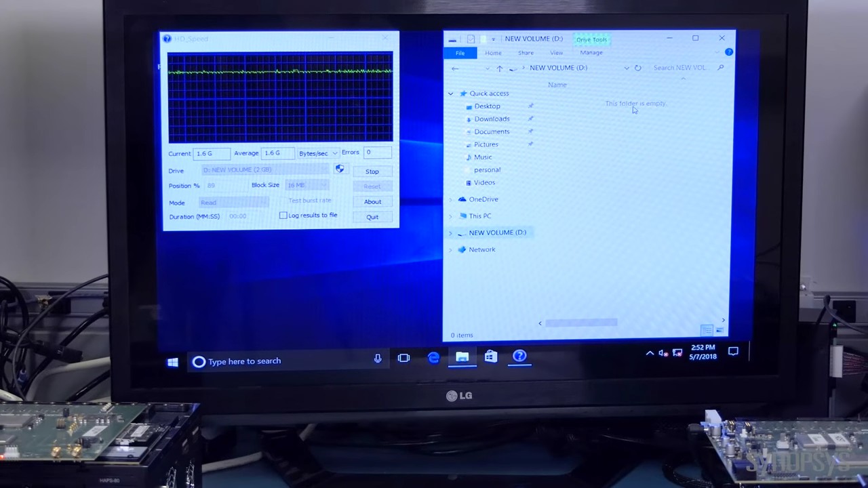
Task: Open the Bytes/sec units dropdown
Action: click(318, 153)
